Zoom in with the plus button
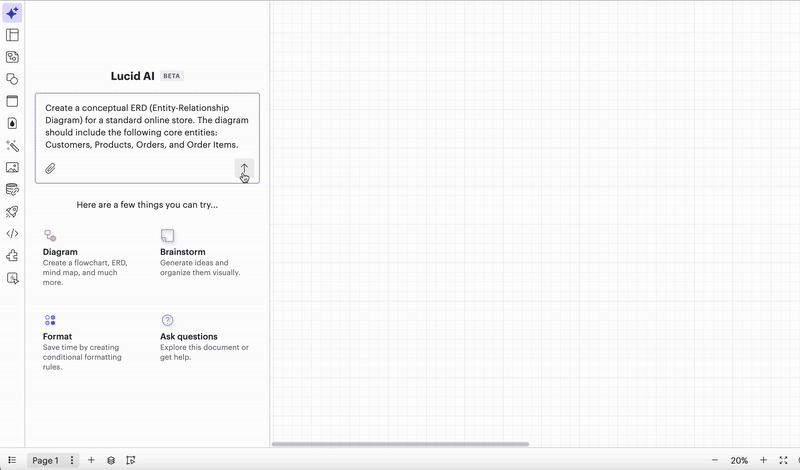Screen dimensions: 800x470 coord(763,460)
